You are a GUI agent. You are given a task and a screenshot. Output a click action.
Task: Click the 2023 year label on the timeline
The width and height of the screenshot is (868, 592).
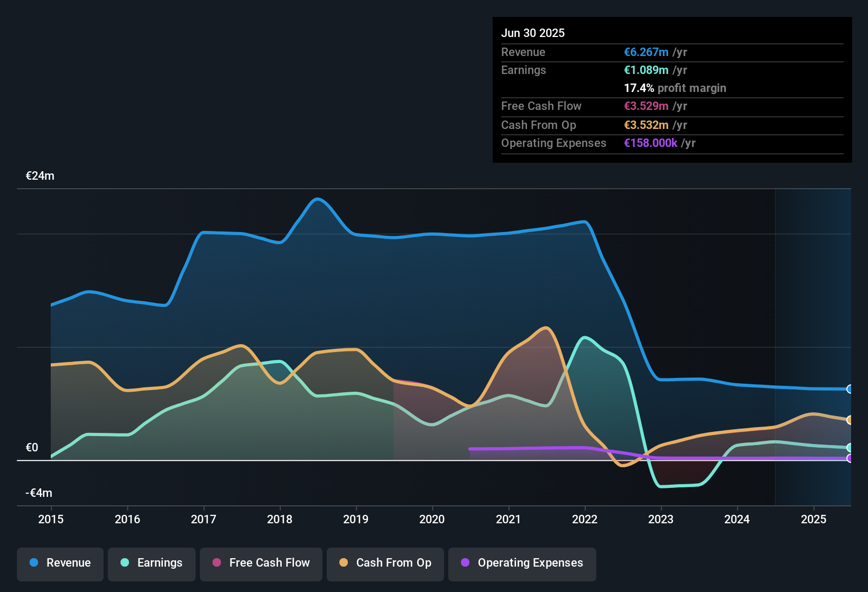pos(661,519)
